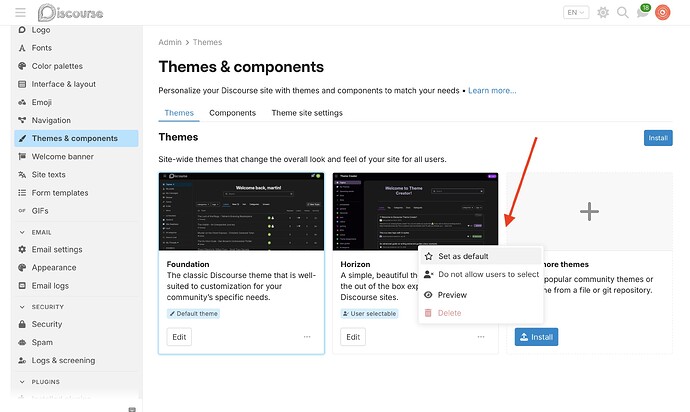Screen dimensions: 690x412
Task: Switch to the Components tab
Action: click(232, 113)
